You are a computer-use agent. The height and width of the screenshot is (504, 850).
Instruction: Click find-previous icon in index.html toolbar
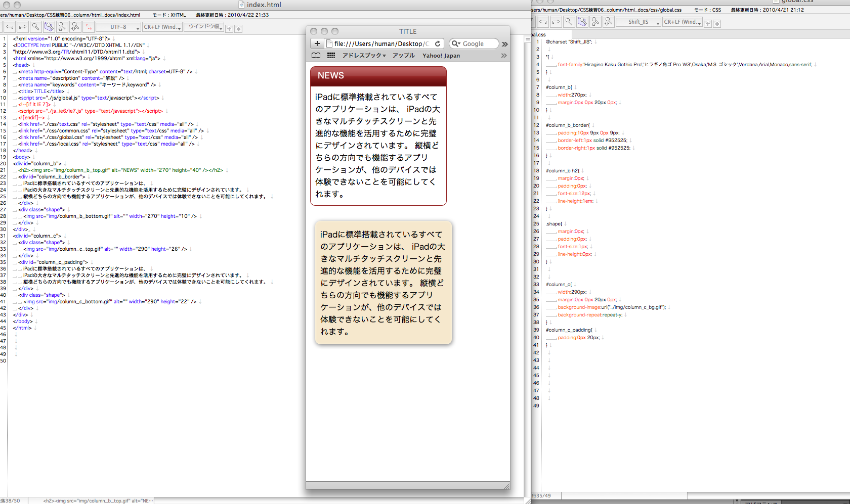coord(62,27)
